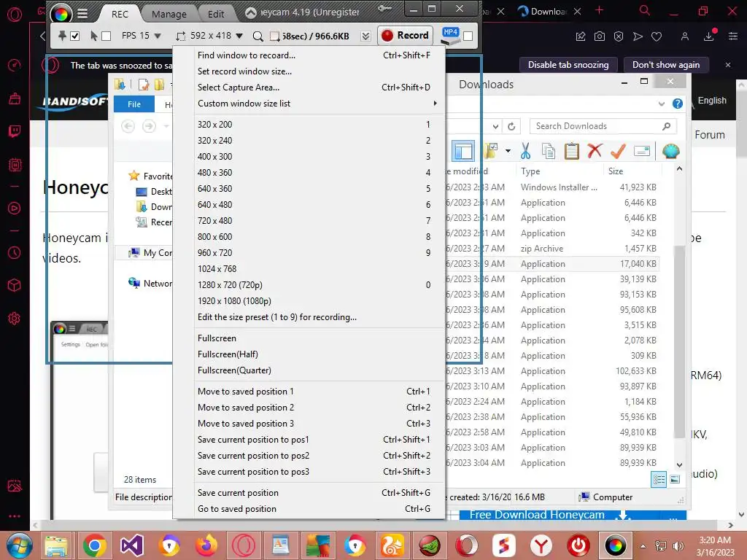747x560 pixels.
Task: Click the Cut scissors icon in Downloads toolbar
Action: point(525,152)
